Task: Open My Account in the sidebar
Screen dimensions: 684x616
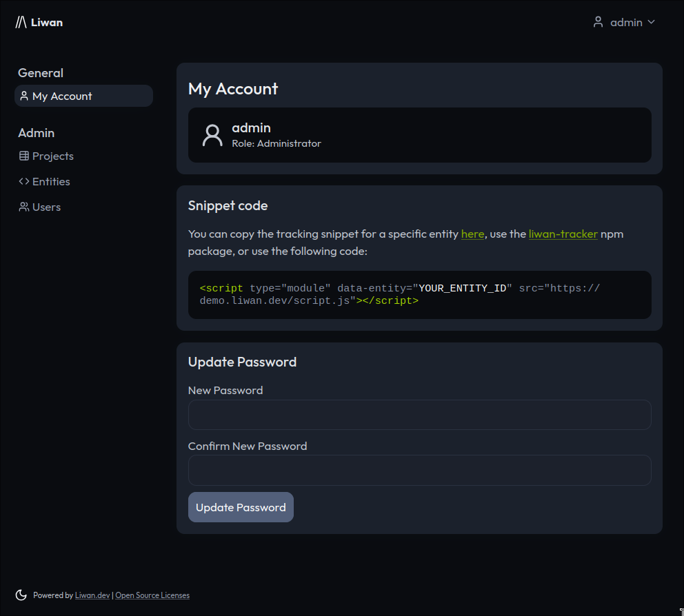Action: [x=83, y=96]
